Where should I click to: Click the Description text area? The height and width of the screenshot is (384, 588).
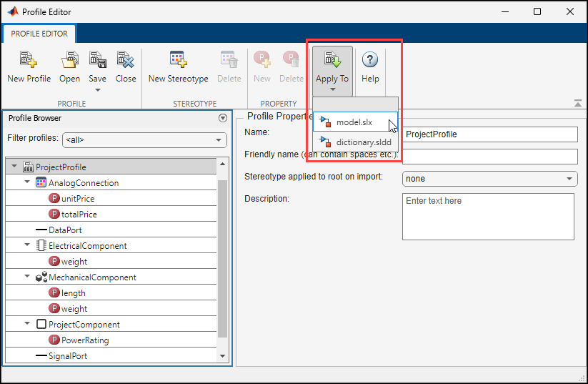point(488,216)
